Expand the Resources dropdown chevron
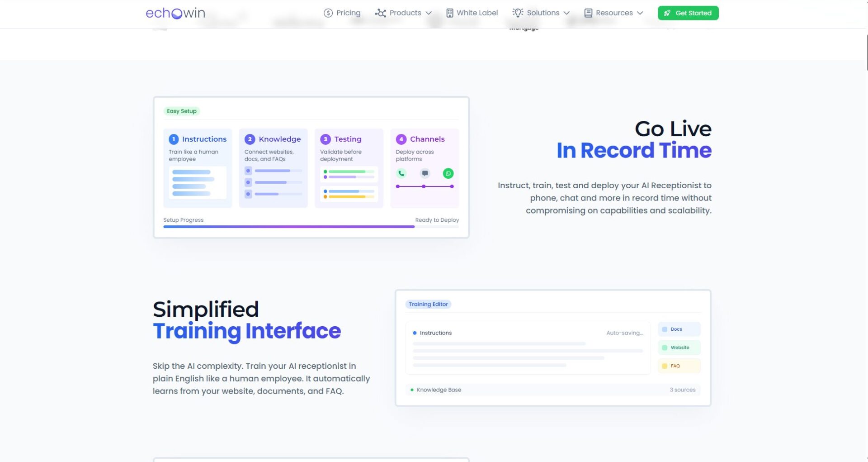 (x=640, y=13)
